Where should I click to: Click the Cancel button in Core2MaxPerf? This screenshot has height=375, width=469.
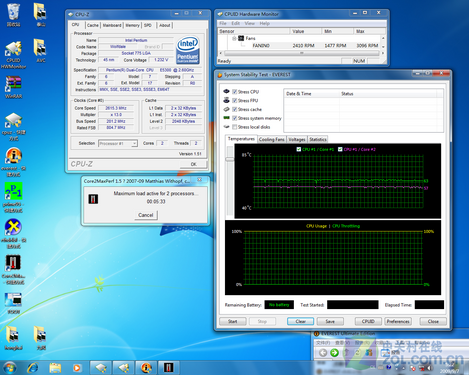pos(146,215)
